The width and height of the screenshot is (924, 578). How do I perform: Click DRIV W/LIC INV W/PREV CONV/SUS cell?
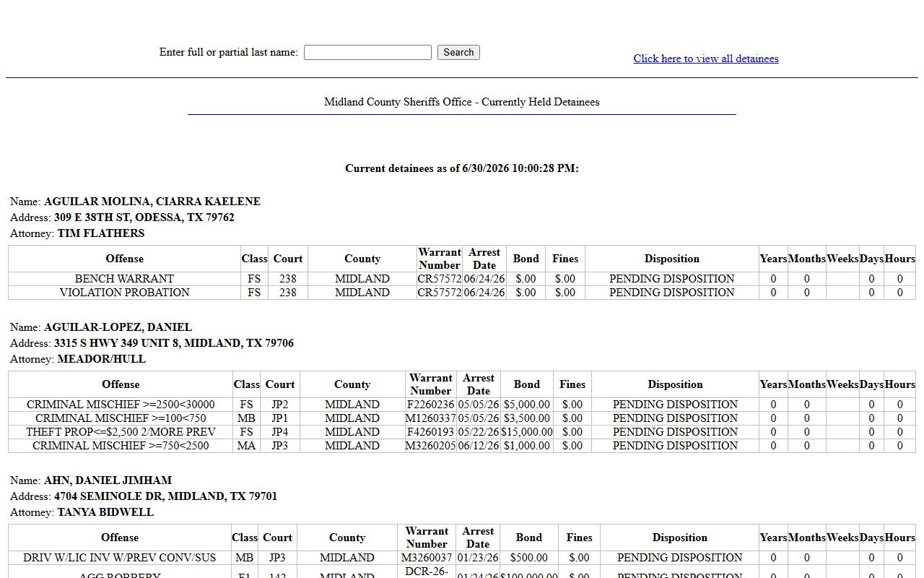click(x=119, y=558)
